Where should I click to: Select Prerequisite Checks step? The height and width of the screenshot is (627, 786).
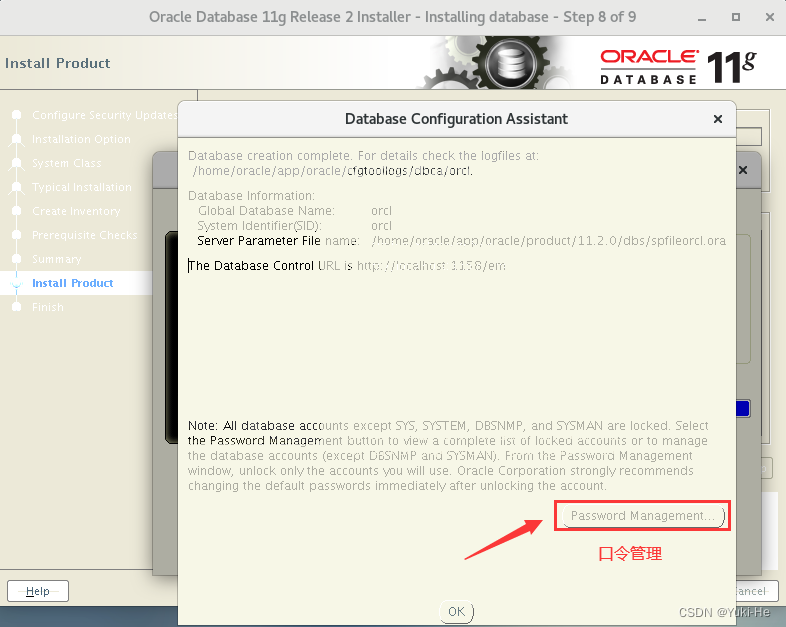pos(84,235)
